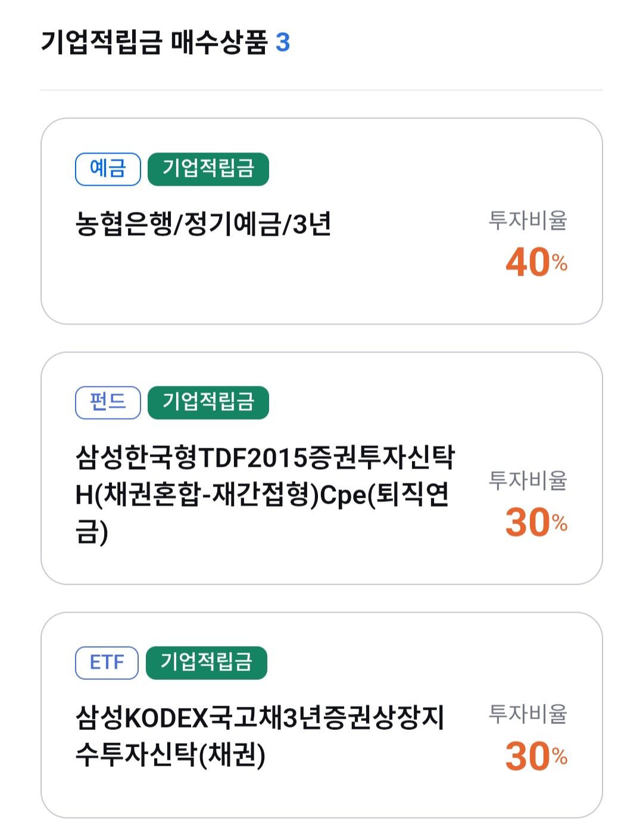
Task: Tap the 기업적립금 매수상품 heading
Action: pos(154,43)
